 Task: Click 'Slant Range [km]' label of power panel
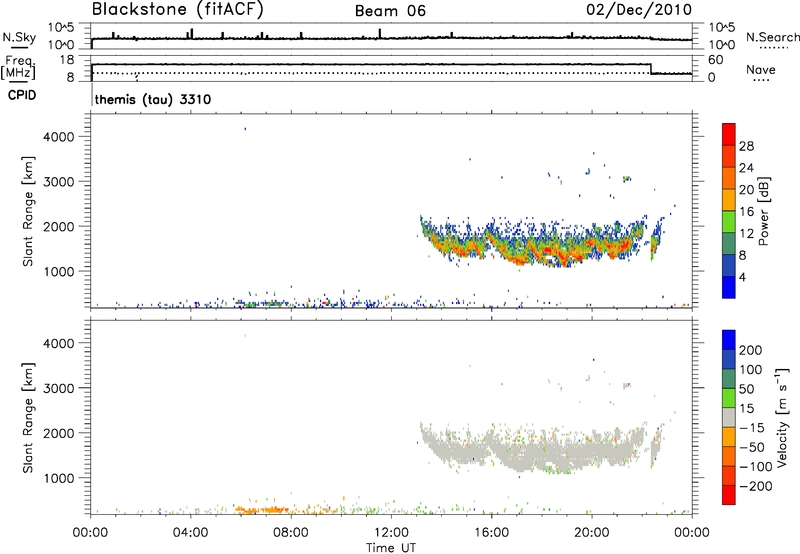(x=28, y=211)
